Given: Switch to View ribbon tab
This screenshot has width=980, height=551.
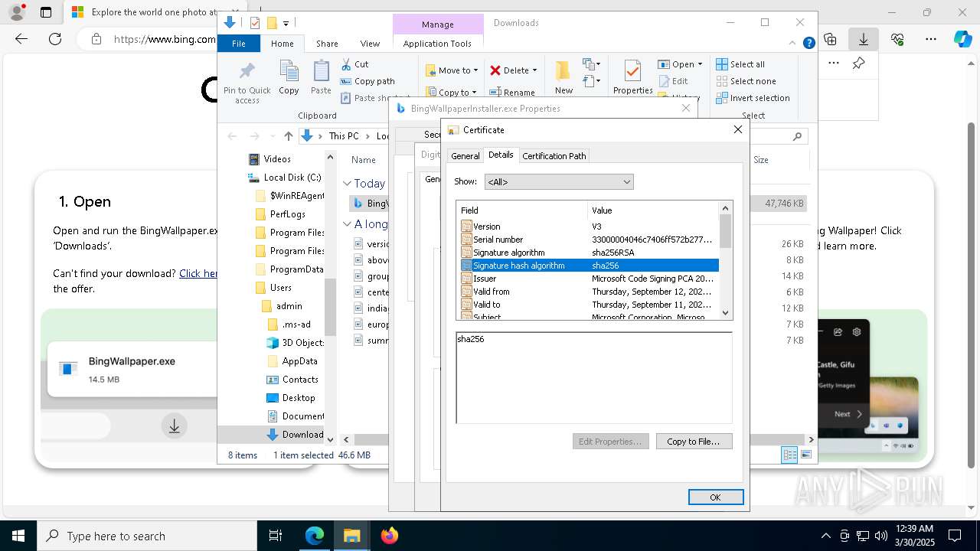Looking at the screenshot, I should point(370,44).
